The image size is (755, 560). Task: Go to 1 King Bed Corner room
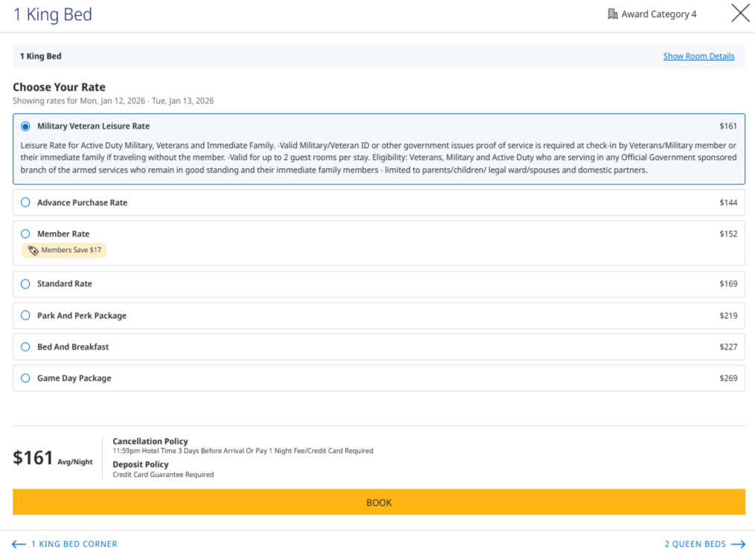pyautogui.click(x=74, y=544)
